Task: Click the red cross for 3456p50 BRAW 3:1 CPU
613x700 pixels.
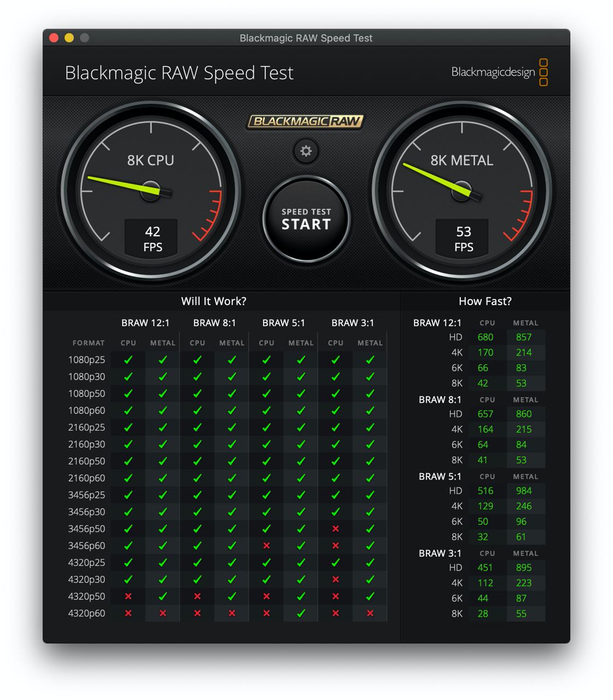Action: 336,529
